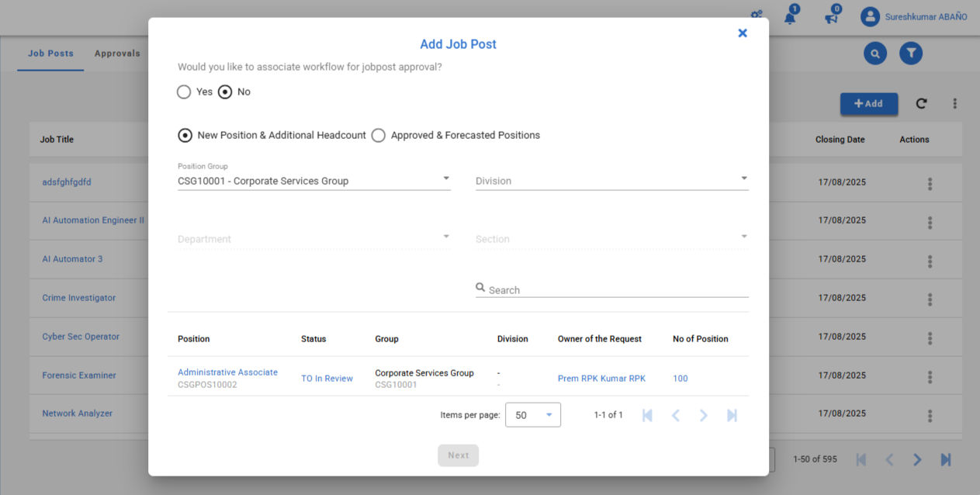Open actions menu for Network Analyzer row
This screenshot has width=980, height=495.
930,416
